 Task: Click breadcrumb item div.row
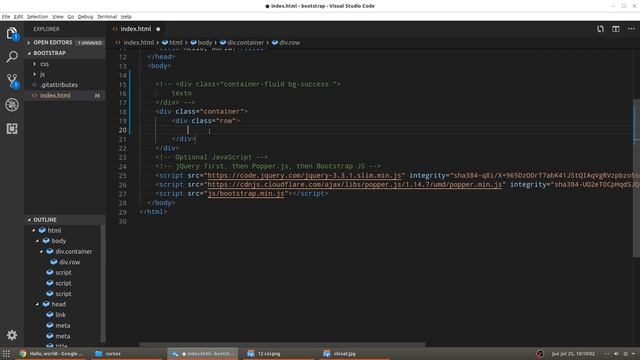pos(286,42)
